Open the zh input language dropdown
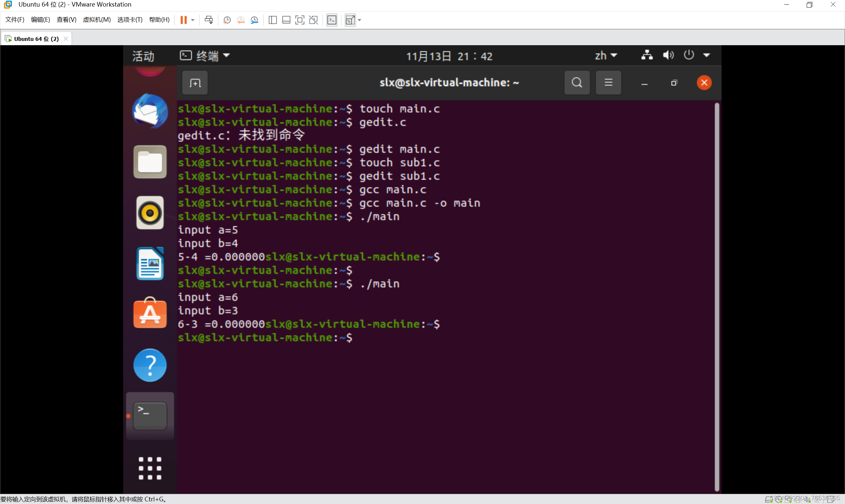This screenshot has height=504, width=845. pos(606,56)
